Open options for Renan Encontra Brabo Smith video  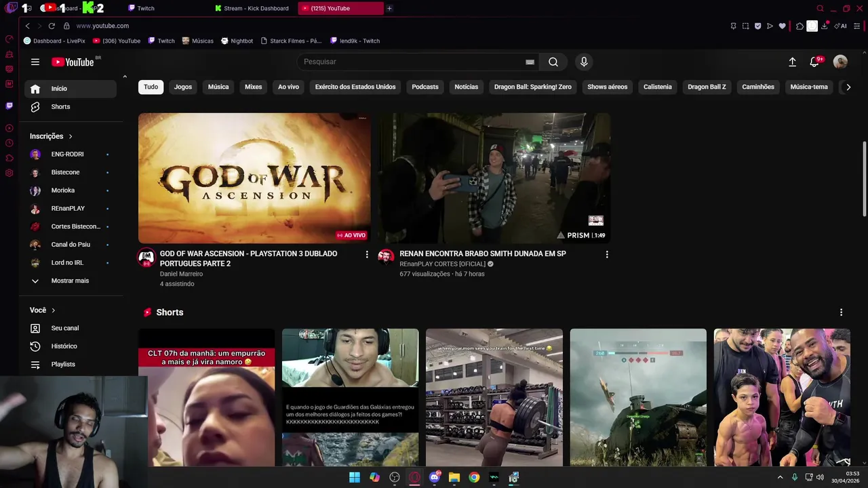[607, 254]
